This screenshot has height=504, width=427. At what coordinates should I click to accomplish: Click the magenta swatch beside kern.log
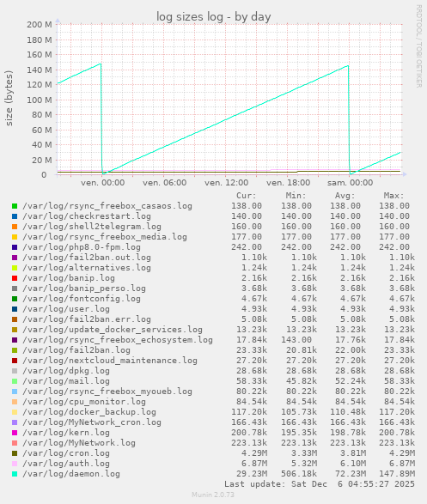click(15, 433)
